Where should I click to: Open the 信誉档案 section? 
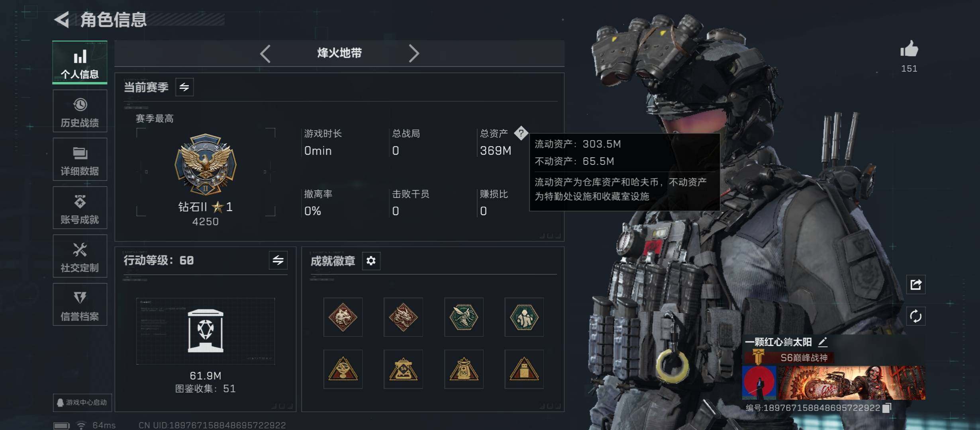(80, 304)
